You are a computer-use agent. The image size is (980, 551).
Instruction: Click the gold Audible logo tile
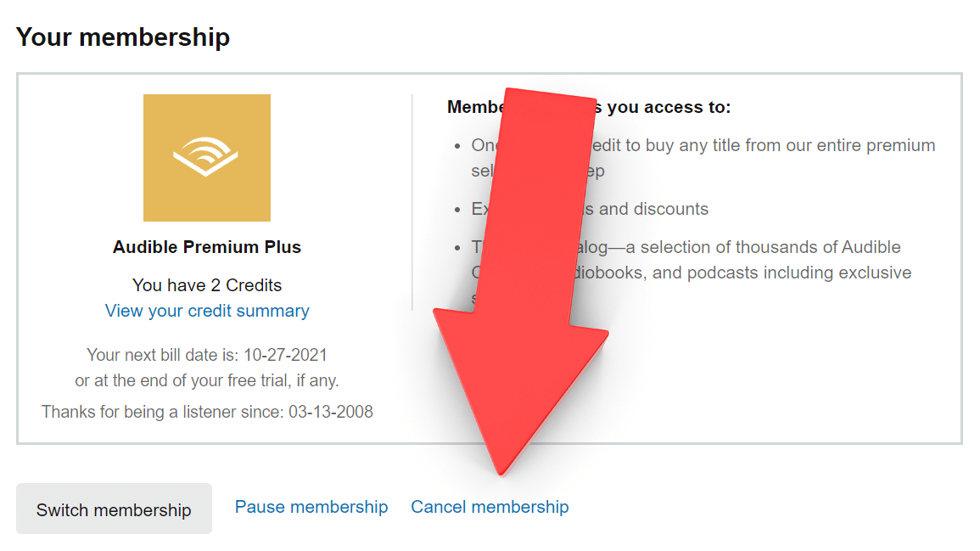tap(206, 157)
